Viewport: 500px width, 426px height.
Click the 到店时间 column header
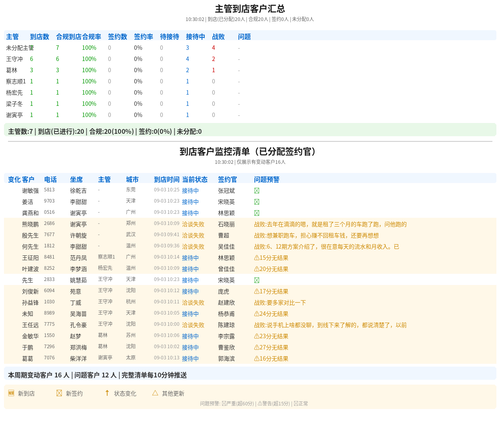[167, 180]
